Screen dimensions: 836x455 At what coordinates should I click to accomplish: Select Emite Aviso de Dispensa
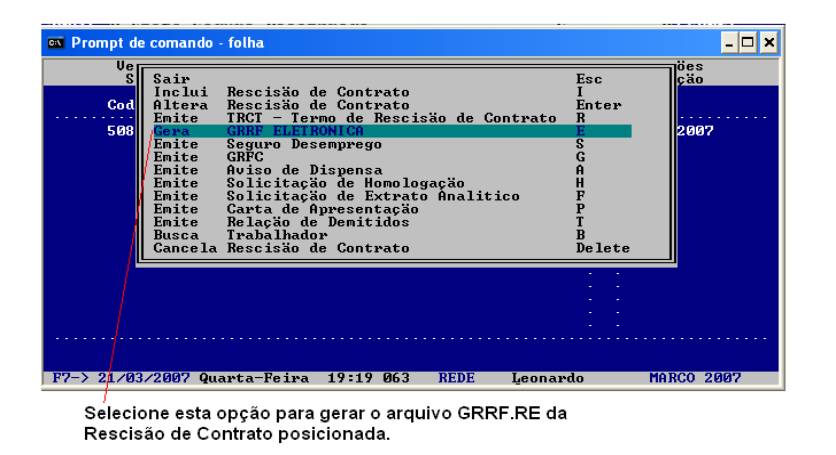tap(392, 170)
